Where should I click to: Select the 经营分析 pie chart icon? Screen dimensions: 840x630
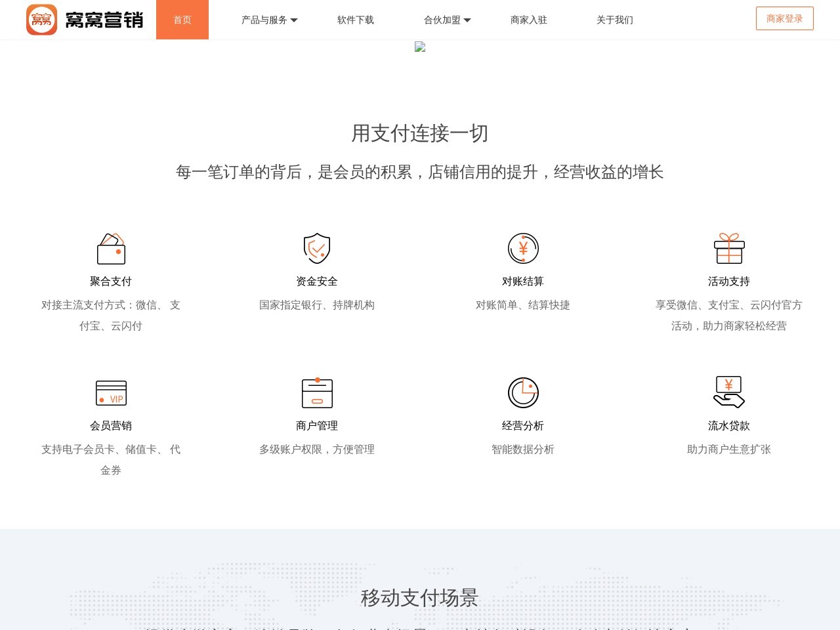pyautogui.click(x=523, y=392)
